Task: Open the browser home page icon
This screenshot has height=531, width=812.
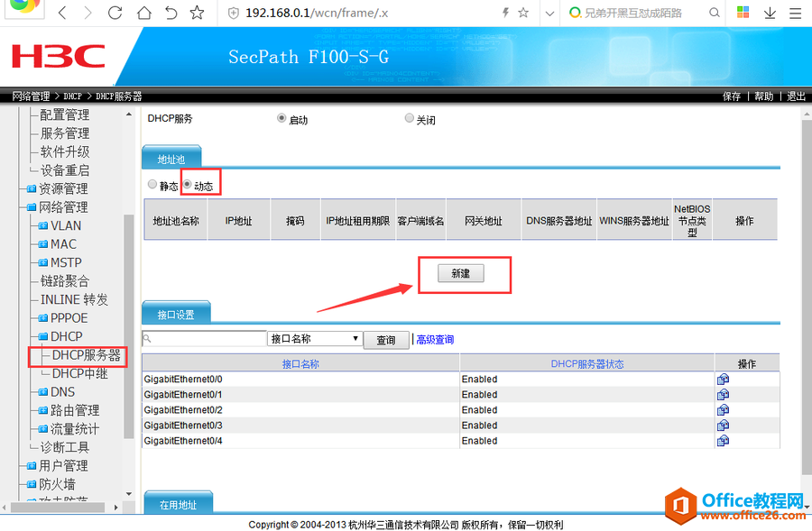Action: point(144,13)
